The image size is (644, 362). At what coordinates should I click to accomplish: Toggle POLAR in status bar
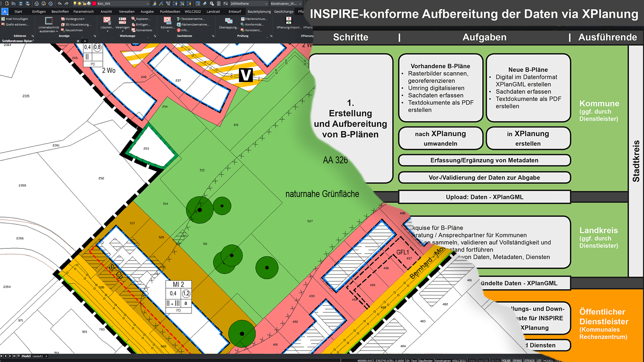(506, 360)
